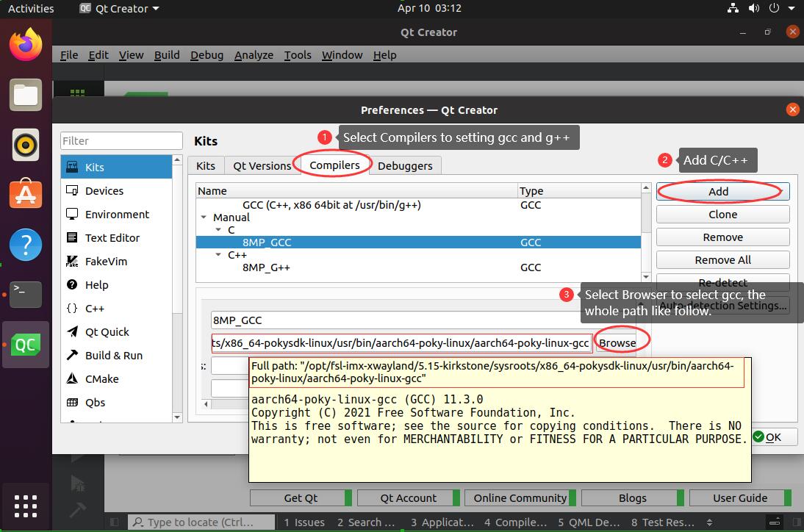Viewport: 804px width, 532px height.
Task: Open Ubuntu Software from the dock
Action: coord(26,194)
